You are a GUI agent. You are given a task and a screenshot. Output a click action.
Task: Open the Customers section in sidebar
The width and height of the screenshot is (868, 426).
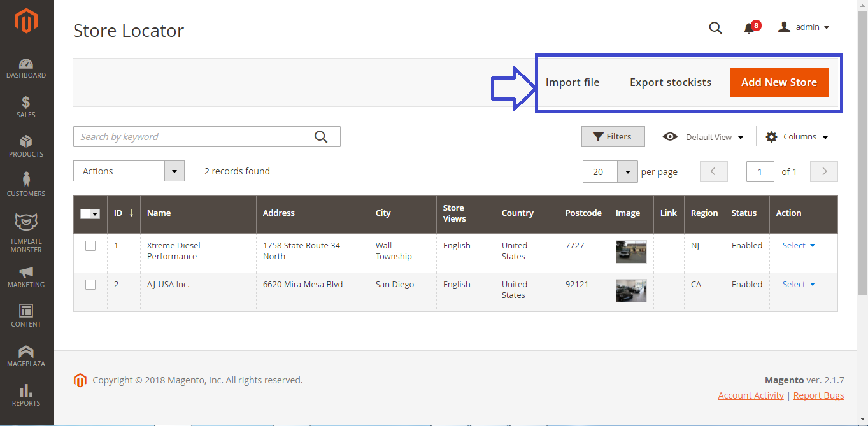click(x=26, y=184)
